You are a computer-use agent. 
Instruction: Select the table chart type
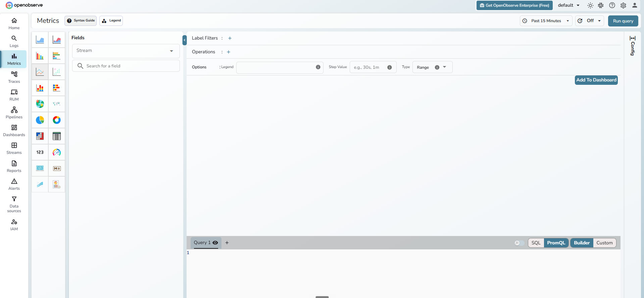point(57,136)
